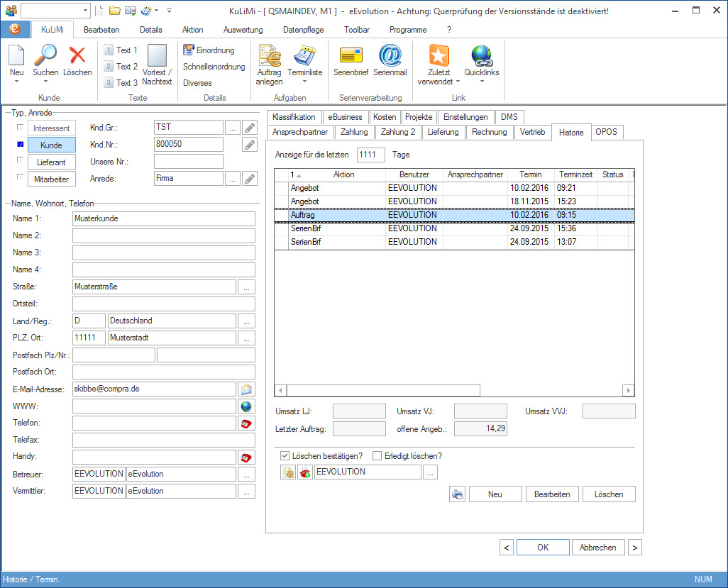Click the orange e application button

pyautogui.click(x=16, y=29)
